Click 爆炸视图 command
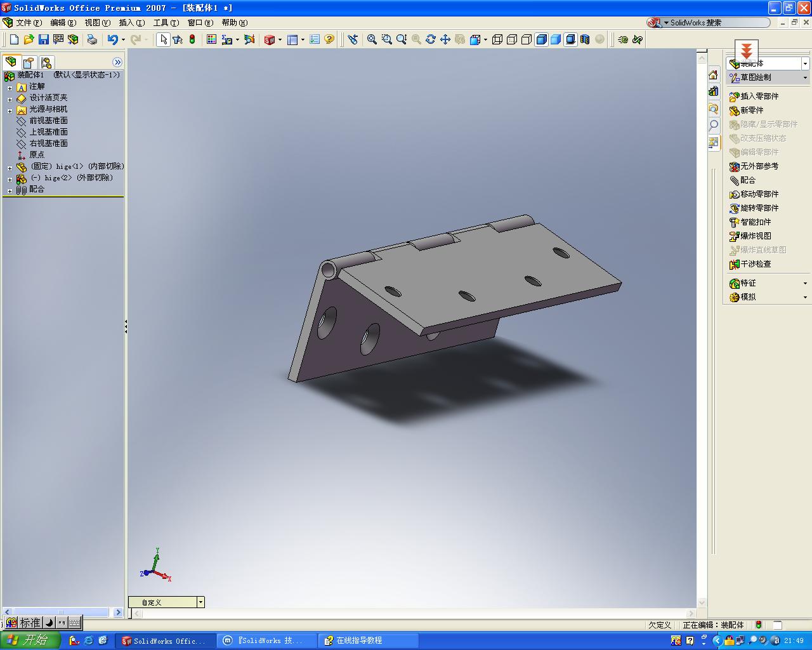The height and width of the screenshot is (650, 812). click(750, 236)
